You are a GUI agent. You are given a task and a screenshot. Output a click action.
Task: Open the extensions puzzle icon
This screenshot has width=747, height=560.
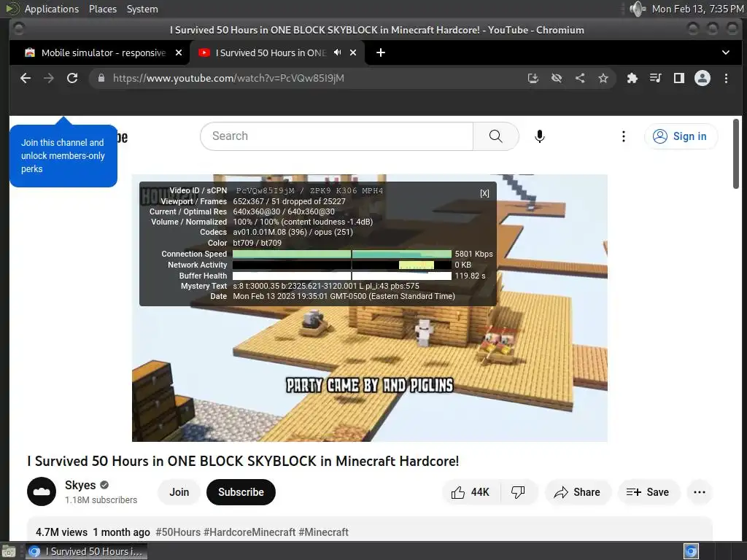click(632, 78)
